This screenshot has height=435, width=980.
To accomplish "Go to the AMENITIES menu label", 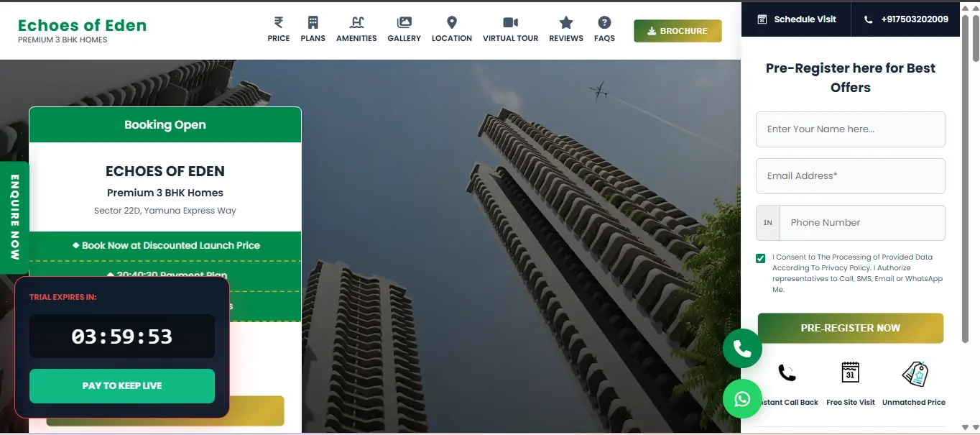I will [x=356, y=38].
